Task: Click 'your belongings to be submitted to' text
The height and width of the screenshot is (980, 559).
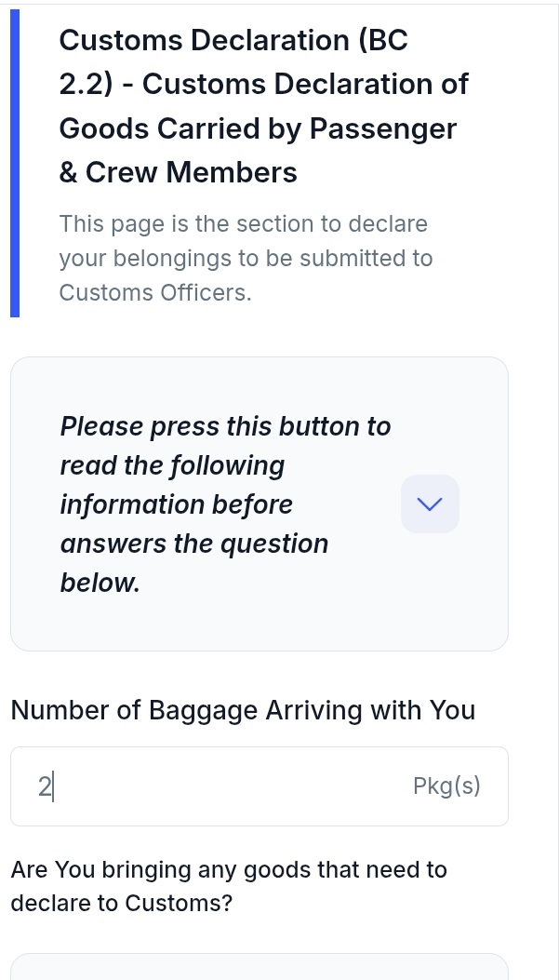Action: (246, 258)
